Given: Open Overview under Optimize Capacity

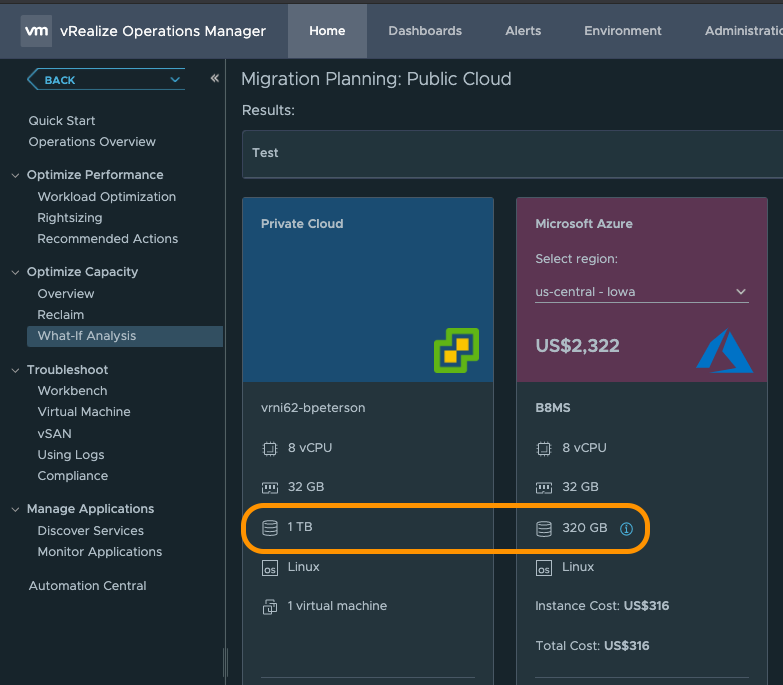Looking at the screenshot, I should point(65,294).
